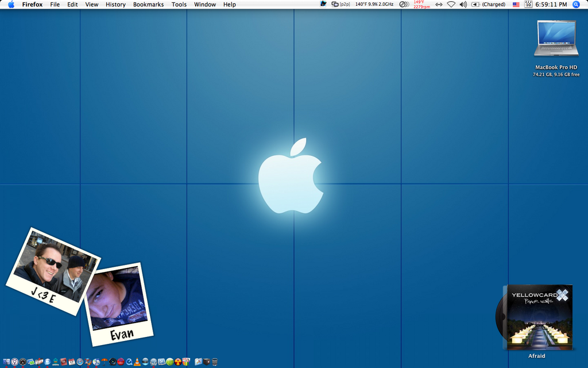The width and height of the screenshot is (588, 368).
Task: Click the 'Evan' polaroid photo
Action: (x=118, y=304)
